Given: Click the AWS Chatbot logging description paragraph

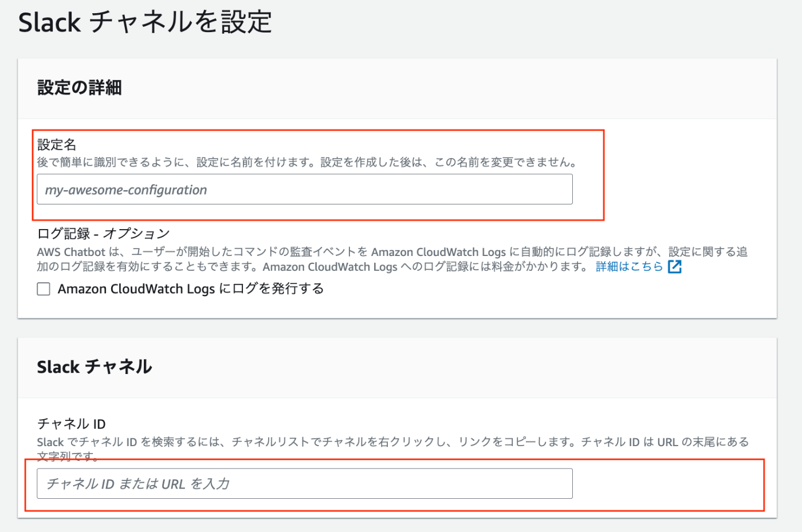Looking at the screenshot, I should click(392, 259).
